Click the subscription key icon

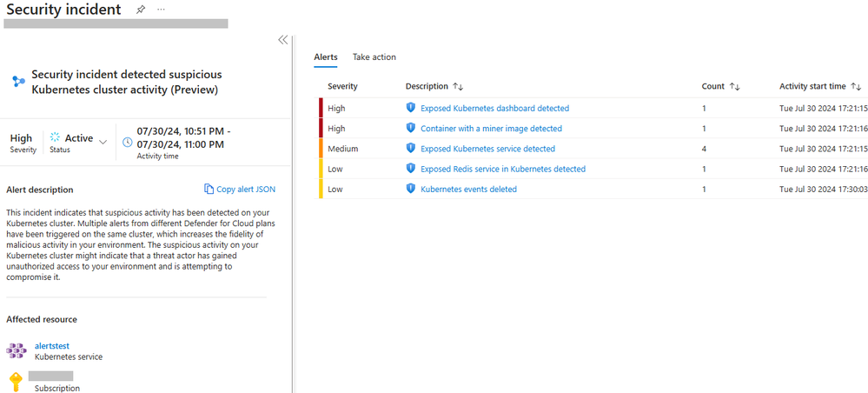point(16,382)
